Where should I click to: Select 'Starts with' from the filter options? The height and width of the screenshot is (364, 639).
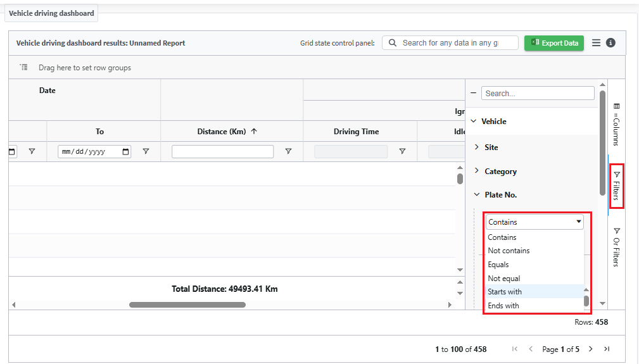(505, 292)
